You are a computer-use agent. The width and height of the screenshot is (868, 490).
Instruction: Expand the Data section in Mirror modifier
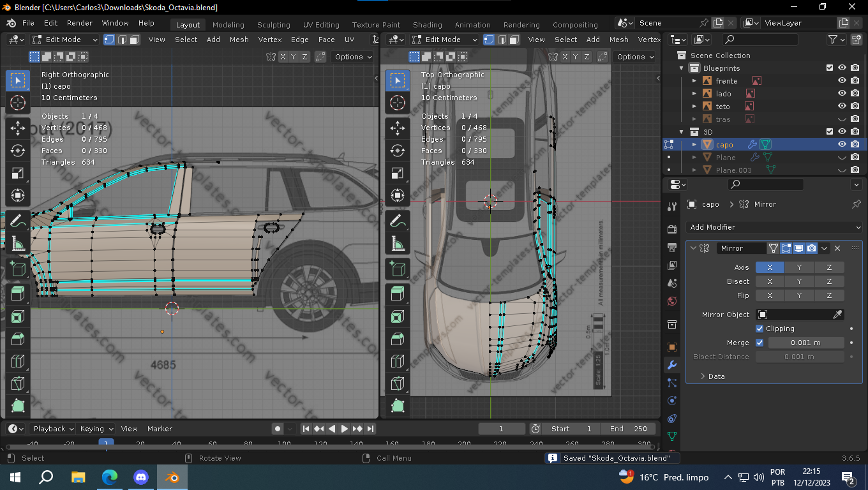click(x=711, y=376)
